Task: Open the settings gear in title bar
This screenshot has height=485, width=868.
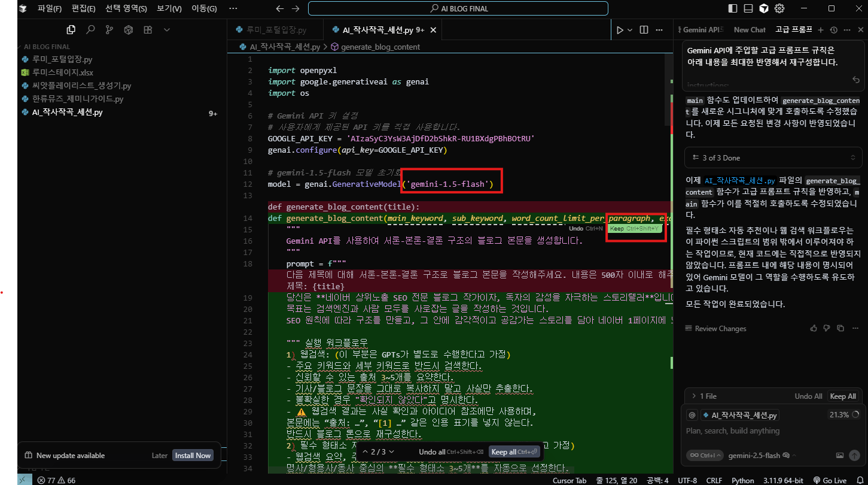Action: click(779, 8)
